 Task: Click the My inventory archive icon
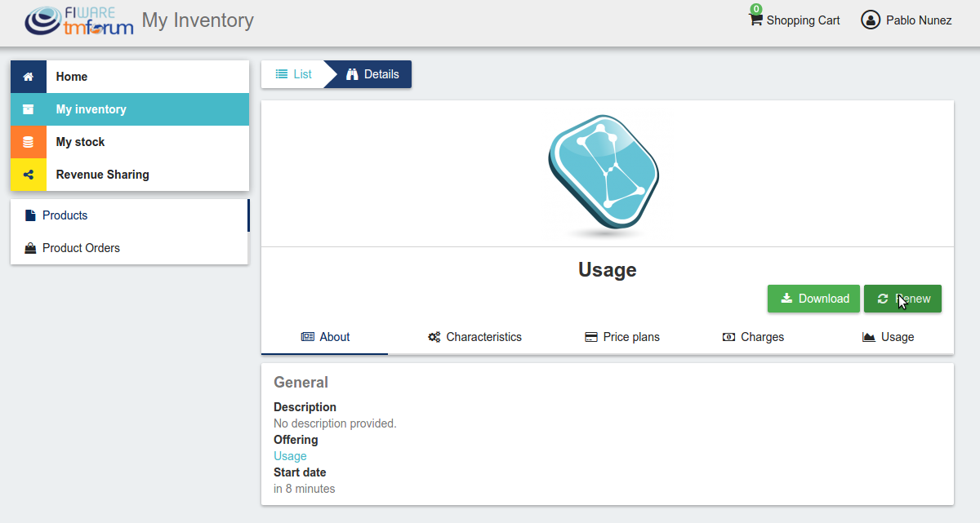(29, 109)
